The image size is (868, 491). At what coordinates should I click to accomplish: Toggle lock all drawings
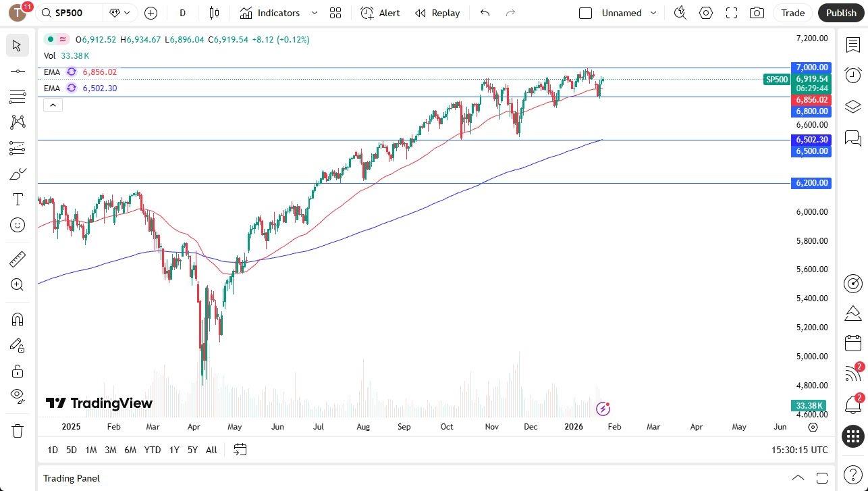(x=18, y=371)
